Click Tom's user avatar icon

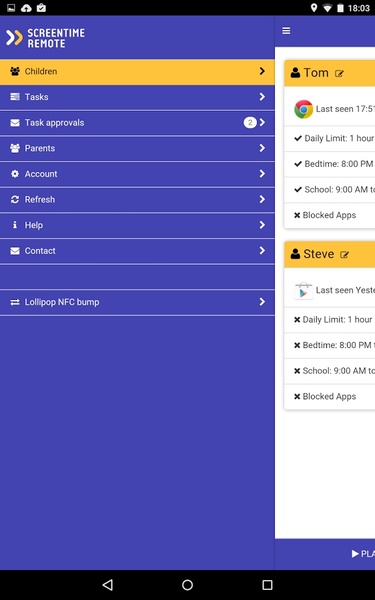[295, 73]
